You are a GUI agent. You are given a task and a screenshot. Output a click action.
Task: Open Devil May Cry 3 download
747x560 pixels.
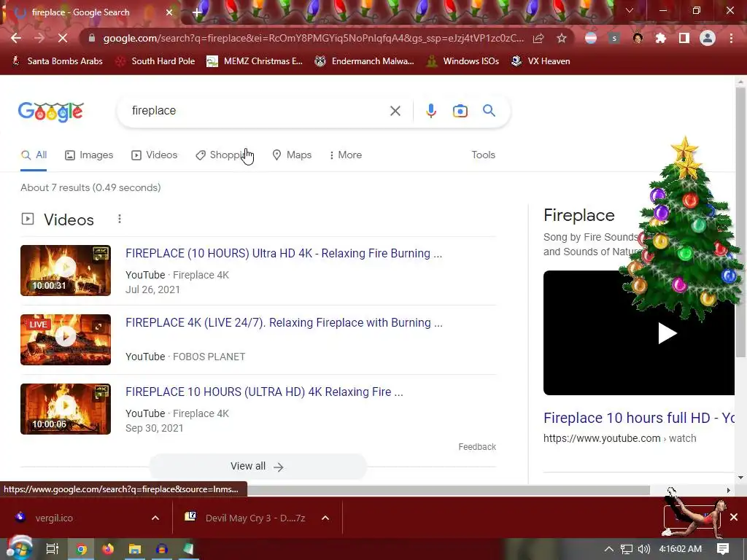pyautogui.click(x=245, y=518)
